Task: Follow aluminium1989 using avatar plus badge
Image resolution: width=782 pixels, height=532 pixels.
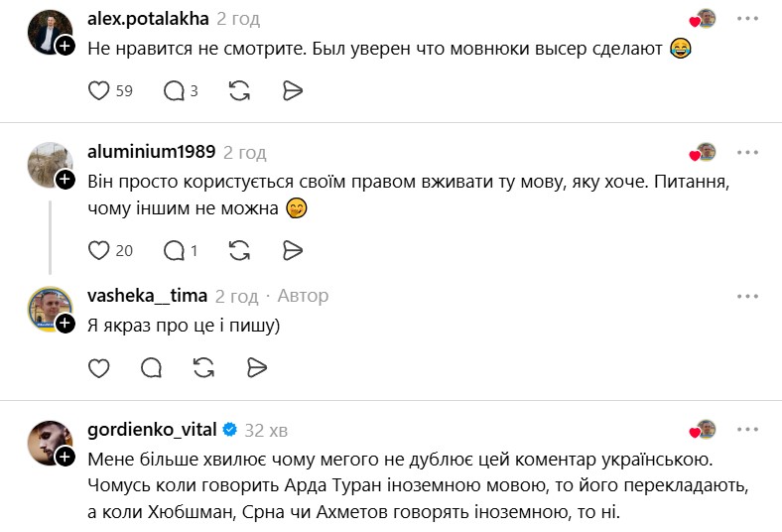Action: tap(65, 180)
